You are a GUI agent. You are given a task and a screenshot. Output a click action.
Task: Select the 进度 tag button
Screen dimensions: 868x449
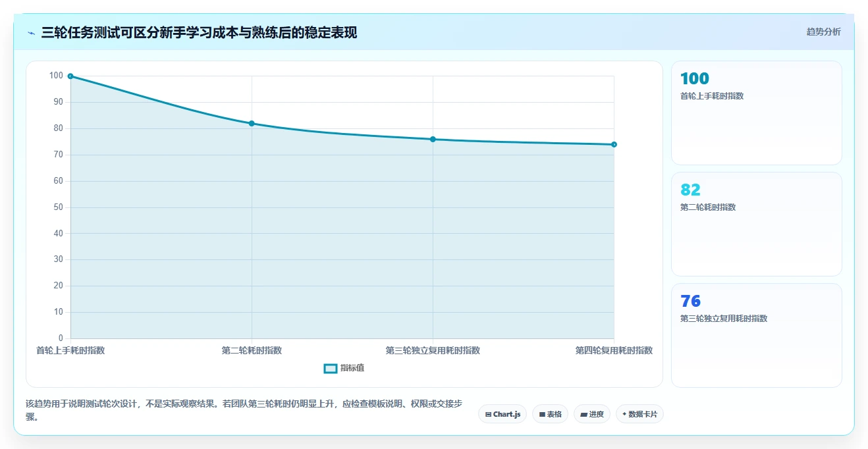point(592,414)
